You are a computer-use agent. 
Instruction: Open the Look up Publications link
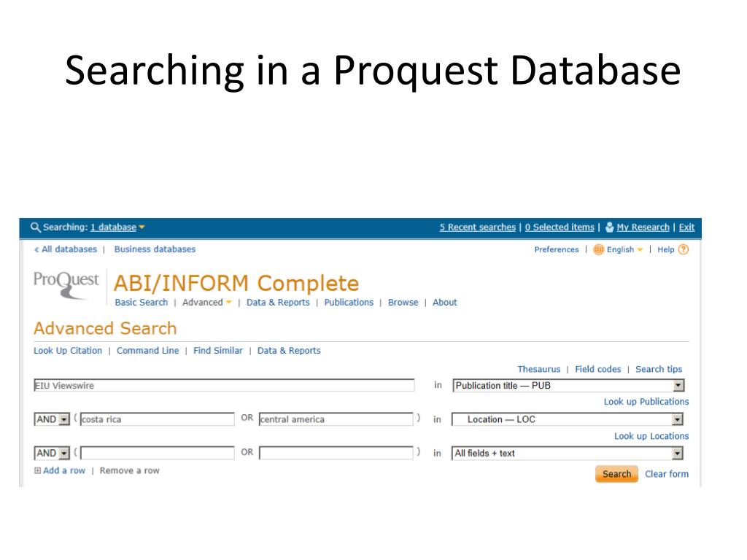pos(646,402)
